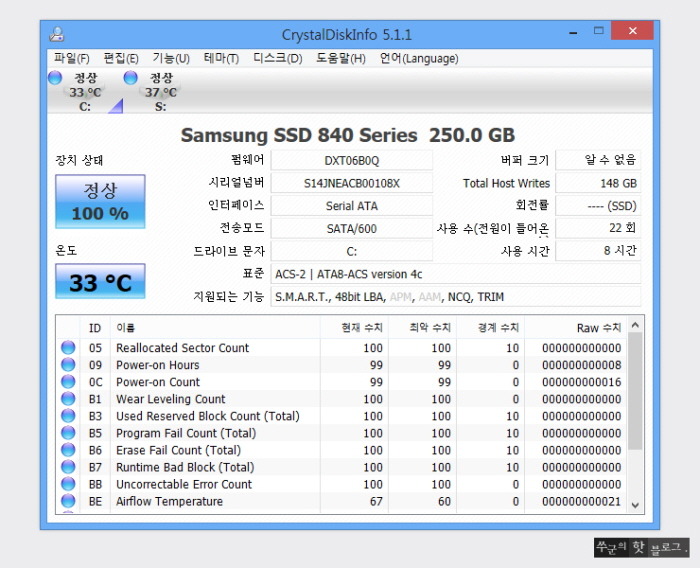The width and height of the screenshot is (700, 568).
Task: Open the 편집(E) menu
Action: pos(121,58)
